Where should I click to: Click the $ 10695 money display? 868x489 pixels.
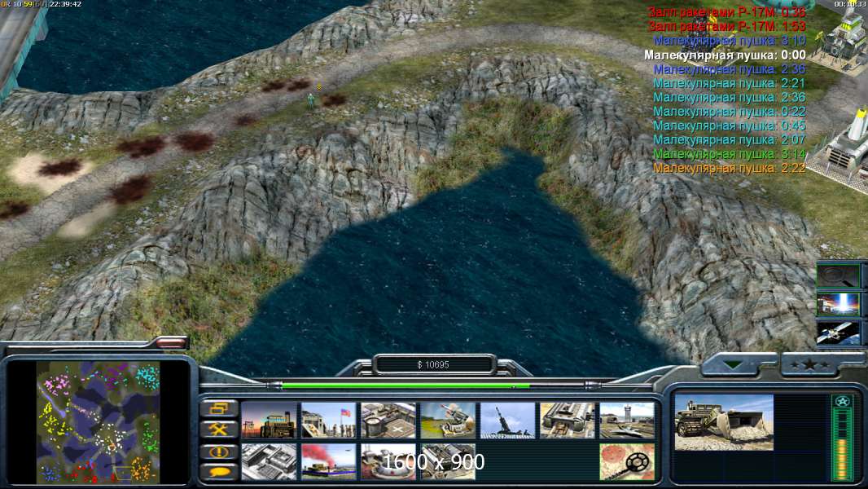[433, 364]
